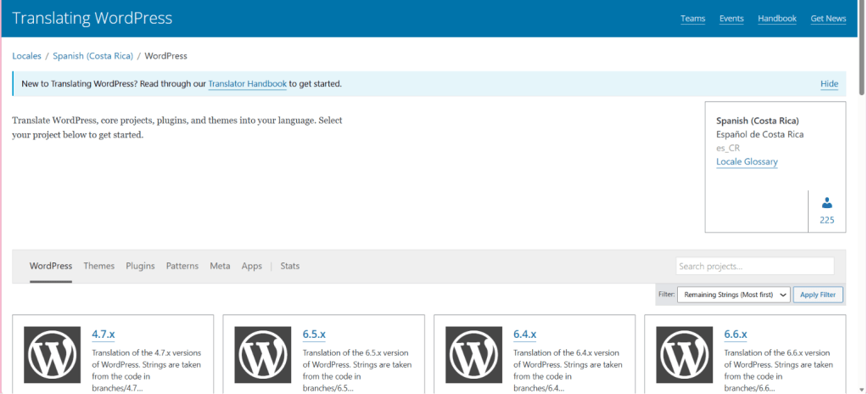Viewport: 868px width, 394px height.
Task: Switch to the Meta tab
Action: click(x=220, y=266)
